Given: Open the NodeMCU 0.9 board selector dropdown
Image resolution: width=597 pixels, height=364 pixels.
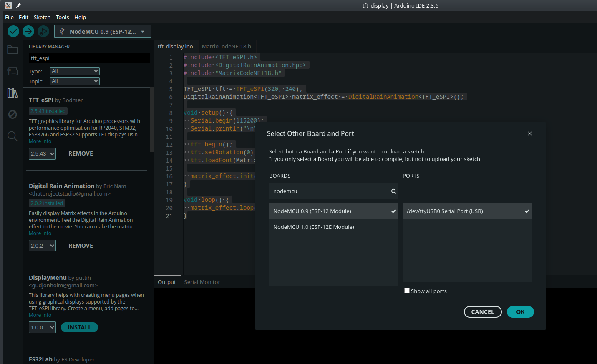Looking at the screenshot, I should 103,31.
